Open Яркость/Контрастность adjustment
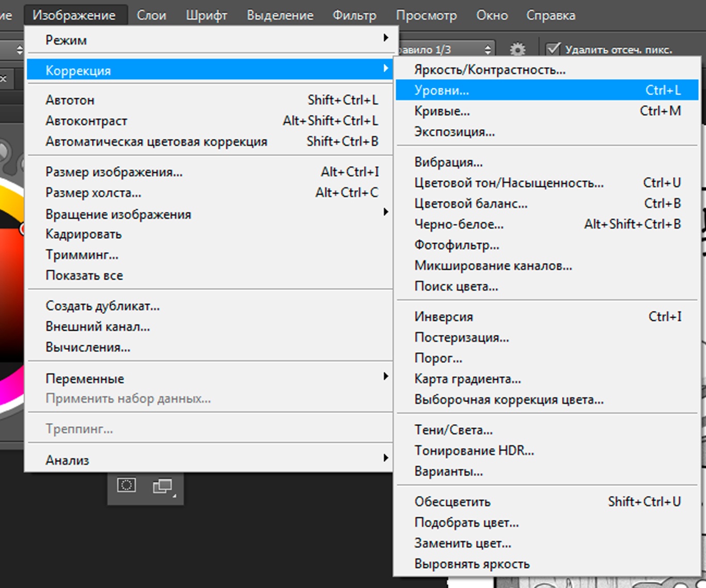Screen dimensions: 706x588 click(547, 70)
